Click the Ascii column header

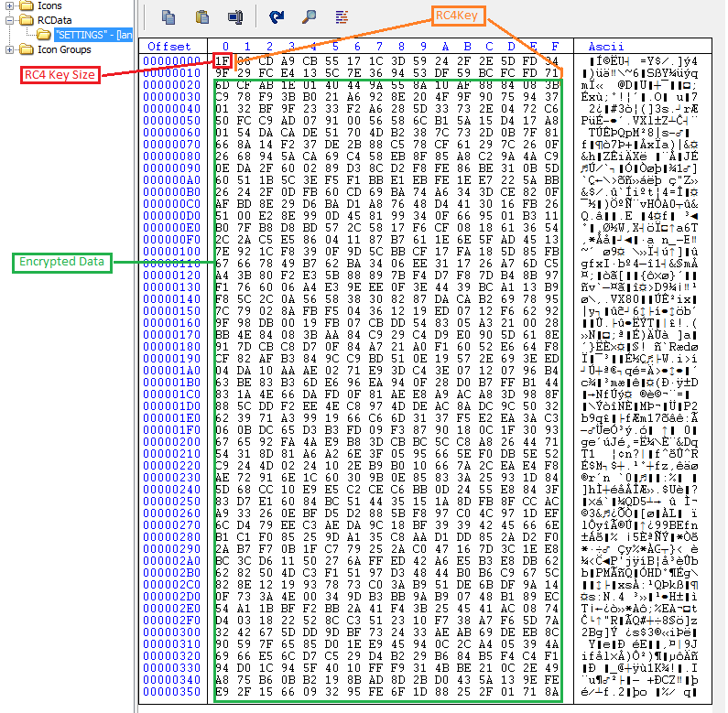(606, 47)
